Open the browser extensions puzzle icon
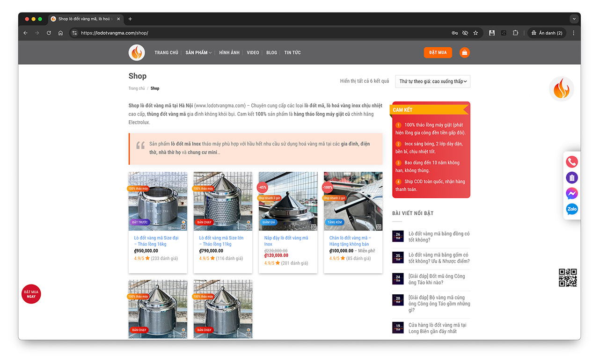 tap(515, 33)
